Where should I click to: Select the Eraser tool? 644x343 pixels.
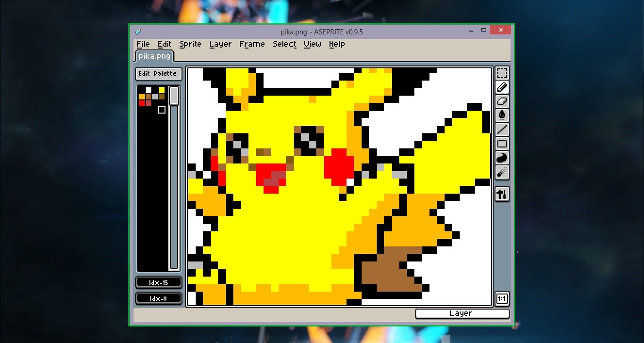[x=502, y=101]
